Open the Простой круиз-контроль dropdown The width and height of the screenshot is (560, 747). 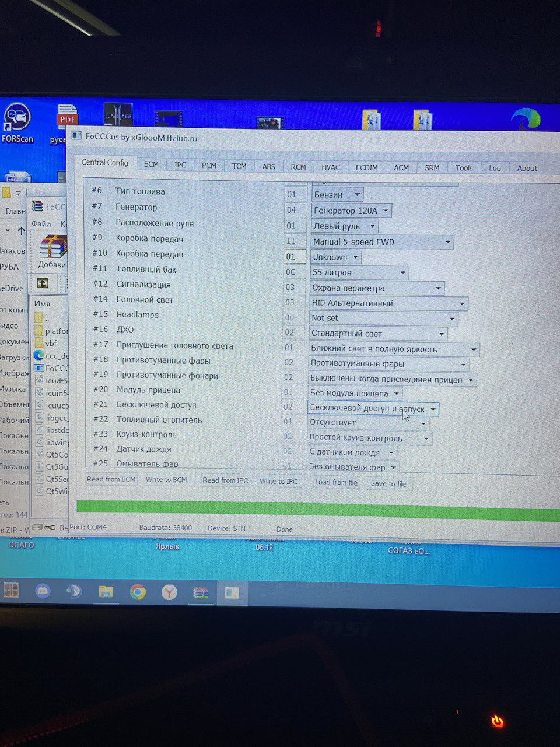tap(370, 438)
